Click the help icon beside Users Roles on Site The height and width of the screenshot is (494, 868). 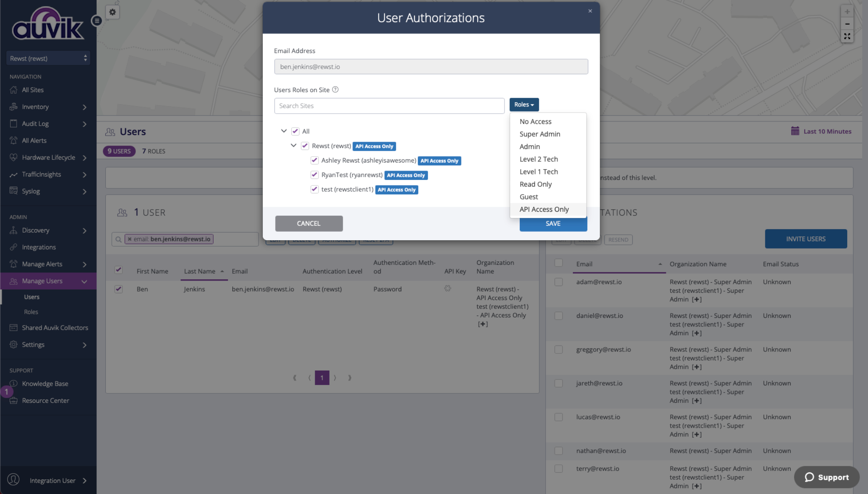click(335, 90)
